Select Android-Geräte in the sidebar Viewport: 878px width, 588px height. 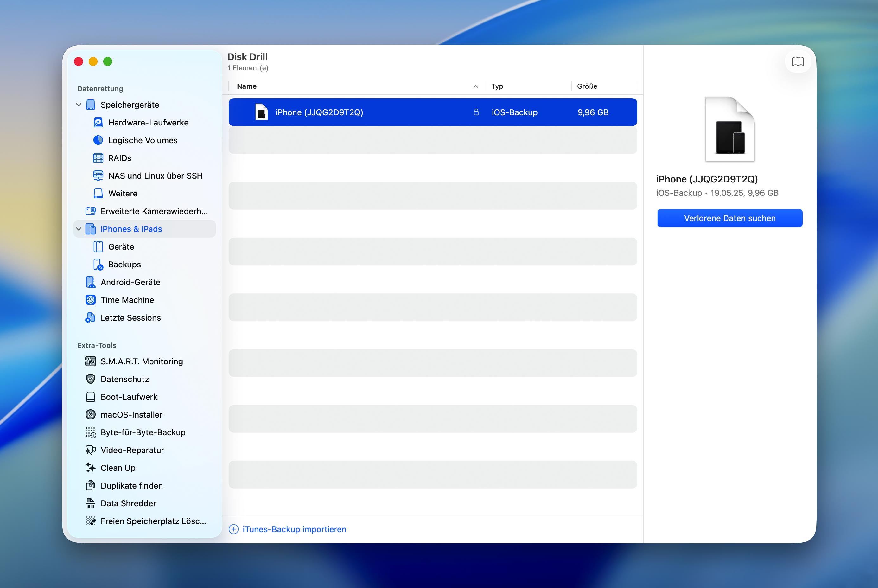(x=130, y=282)
